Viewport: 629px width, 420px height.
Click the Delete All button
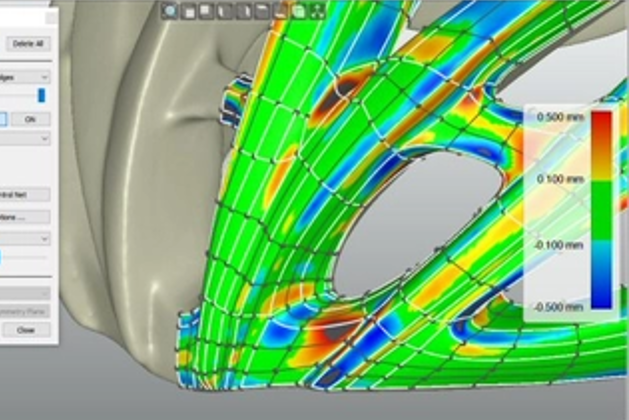[27, 44]
